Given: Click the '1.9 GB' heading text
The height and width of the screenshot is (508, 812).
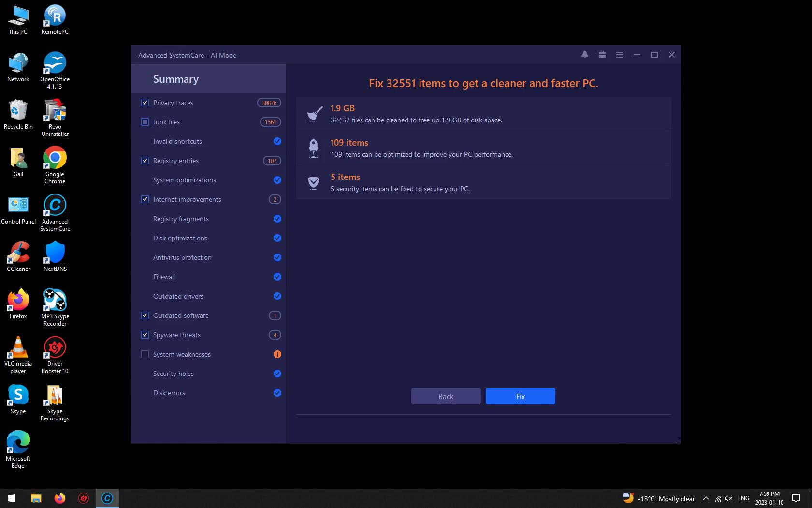Looking at the screenshot, I should click(x=343, y=108).
